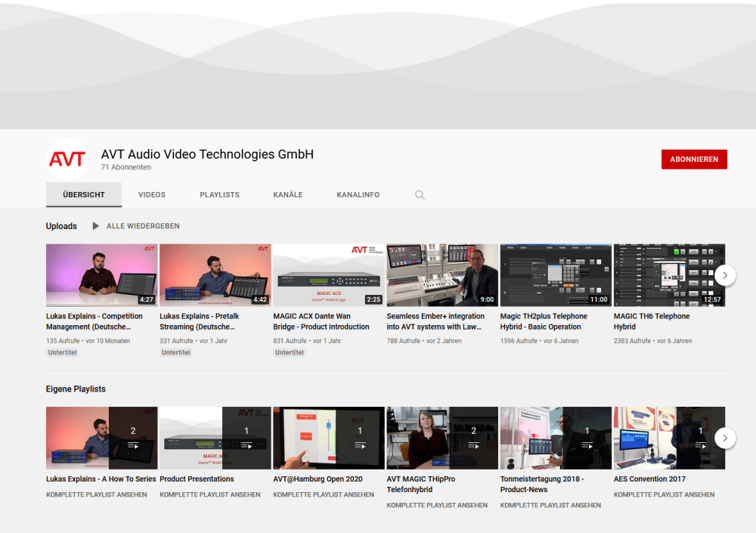Click the search icon in the channel navigation
This screenshot has width=756, height=533.
click(x=420, y=194)
